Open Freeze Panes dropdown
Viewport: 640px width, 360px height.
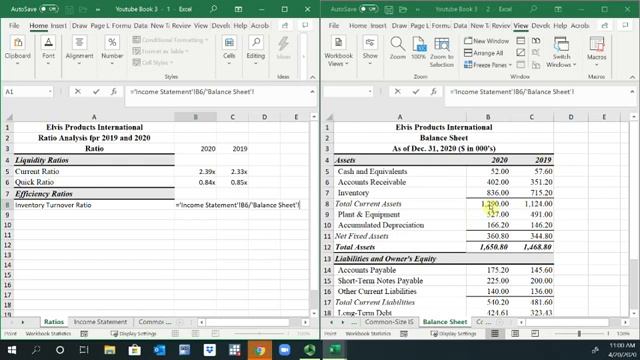click(488, 65)
